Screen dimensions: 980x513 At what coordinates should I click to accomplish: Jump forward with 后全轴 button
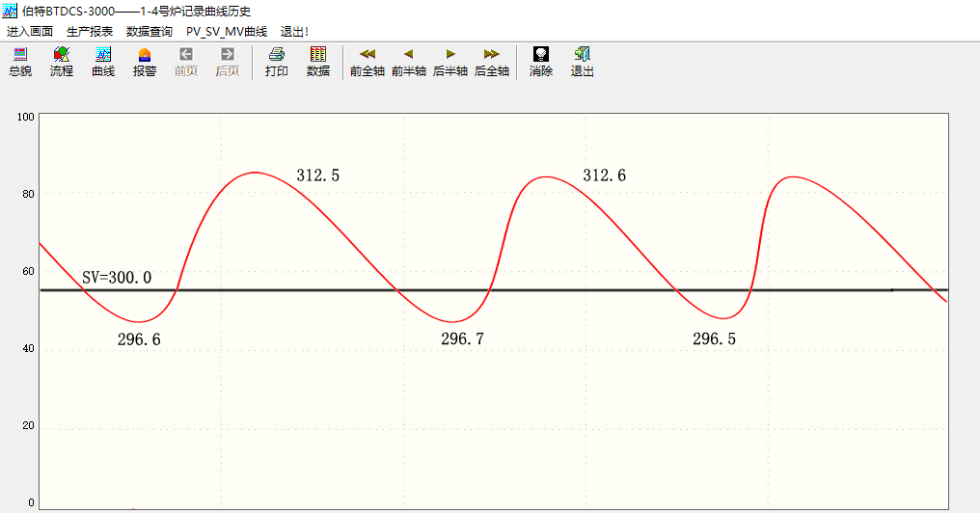pos(492,62)
